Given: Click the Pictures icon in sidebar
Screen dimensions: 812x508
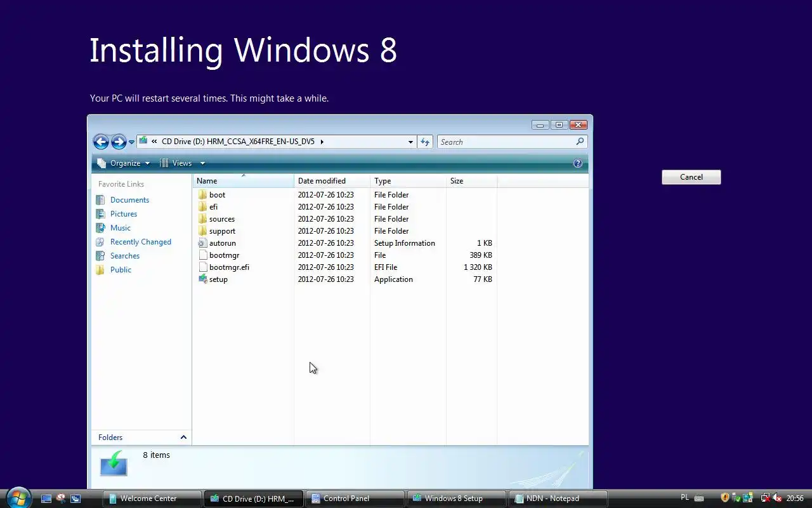Looking at the screenshot, I should (100, 214).
